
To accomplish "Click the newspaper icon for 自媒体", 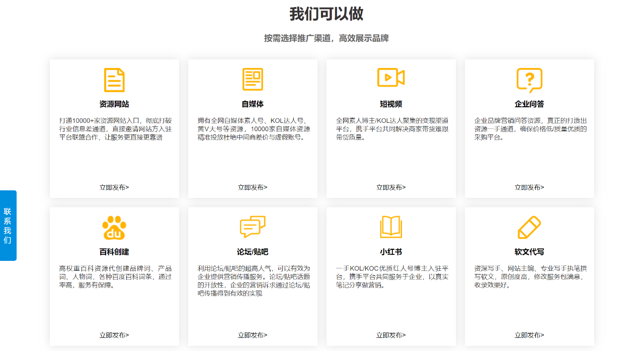I will pyautogui.click(x=253, y=80).
